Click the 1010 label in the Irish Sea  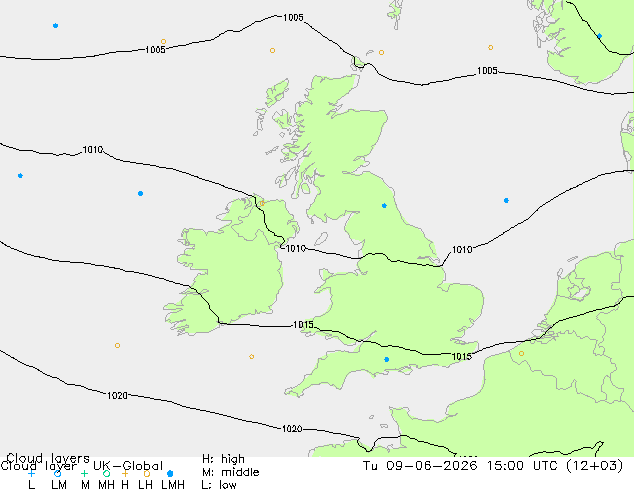click(296, 249)
